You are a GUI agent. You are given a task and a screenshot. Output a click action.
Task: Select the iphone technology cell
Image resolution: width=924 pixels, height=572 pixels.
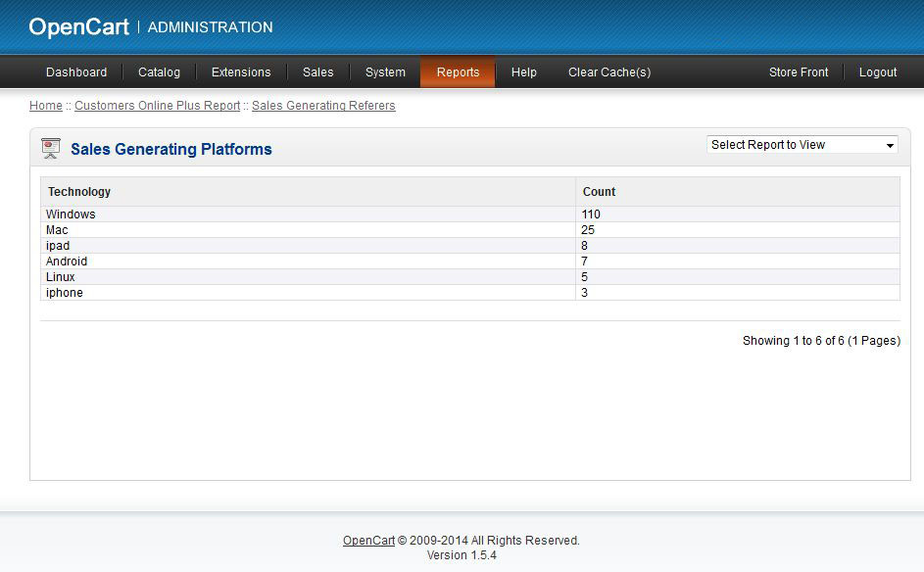tap(309, 293)
